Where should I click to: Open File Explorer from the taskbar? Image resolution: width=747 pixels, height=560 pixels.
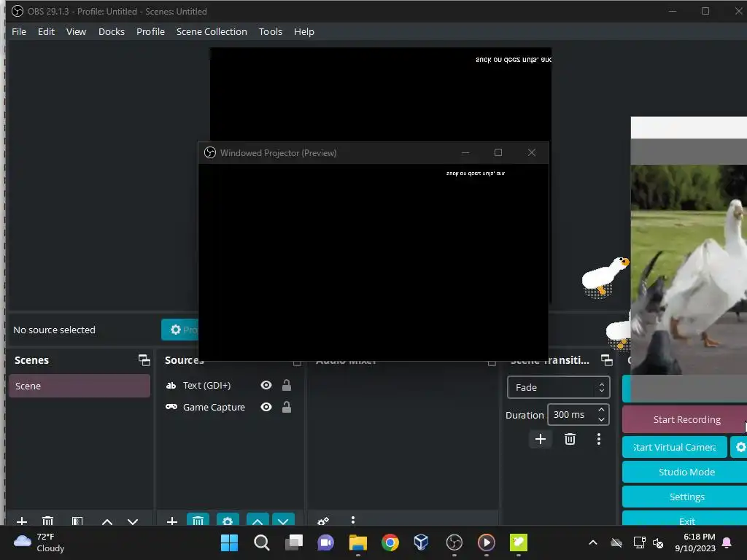pos(357,542)
